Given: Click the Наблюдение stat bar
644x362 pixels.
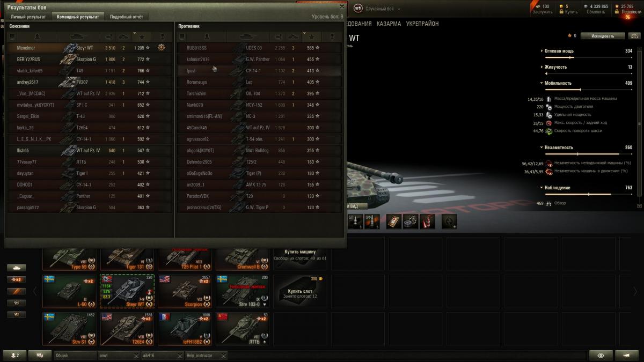Looking at the screenshot, I should (589, 194).
